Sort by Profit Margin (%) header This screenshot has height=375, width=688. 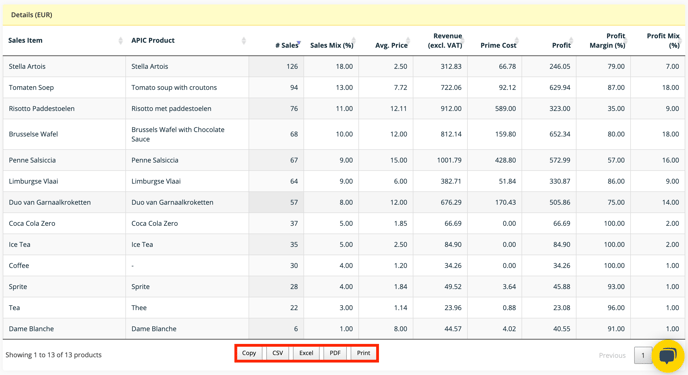[607, 40]
